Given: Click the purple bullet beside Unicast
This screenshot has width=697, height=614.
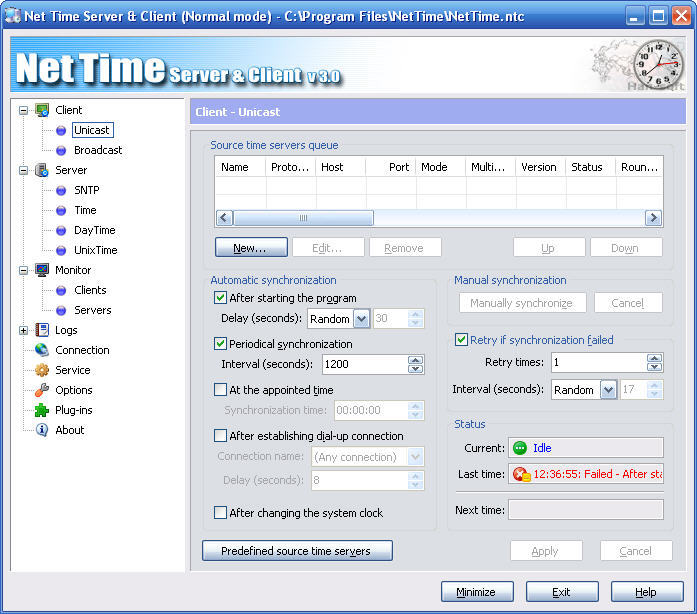Looking at the screenshot, I should (61, 130).
